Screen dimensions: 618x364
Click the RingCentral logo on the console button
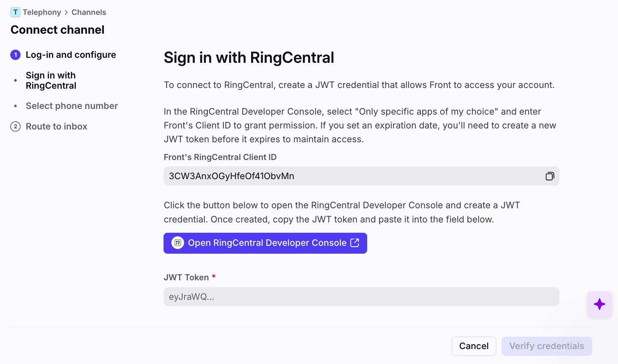(178, 243)
